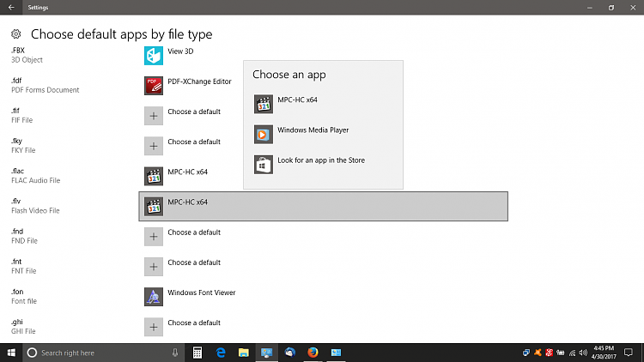Image resolution: width=644 pixels, height=362 pixels.
Task: Click the View 3D app icon for .FBX
Action: [154, 56]
